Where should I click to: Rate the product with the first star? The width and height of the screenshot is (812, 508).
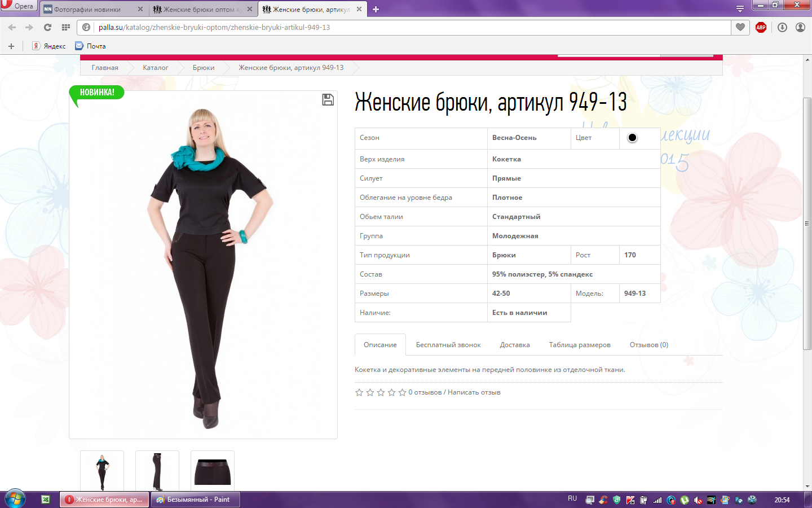359,392
